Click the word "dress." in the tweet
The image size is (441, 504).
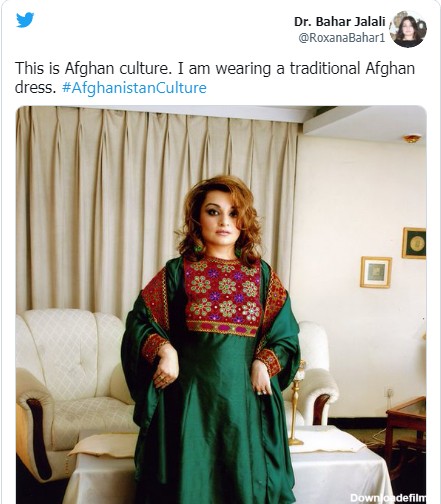tap(34, 88)
